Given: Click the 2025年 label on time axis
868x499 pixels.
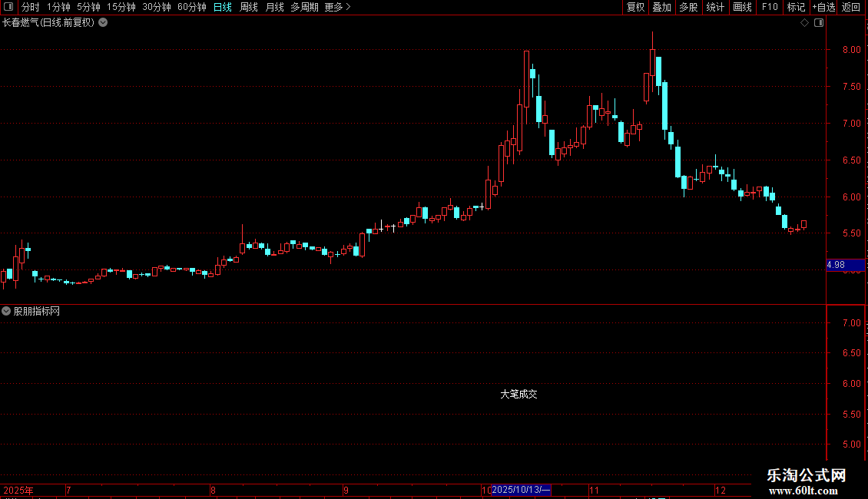Looking at the screenshot, I should click(18, 490).
